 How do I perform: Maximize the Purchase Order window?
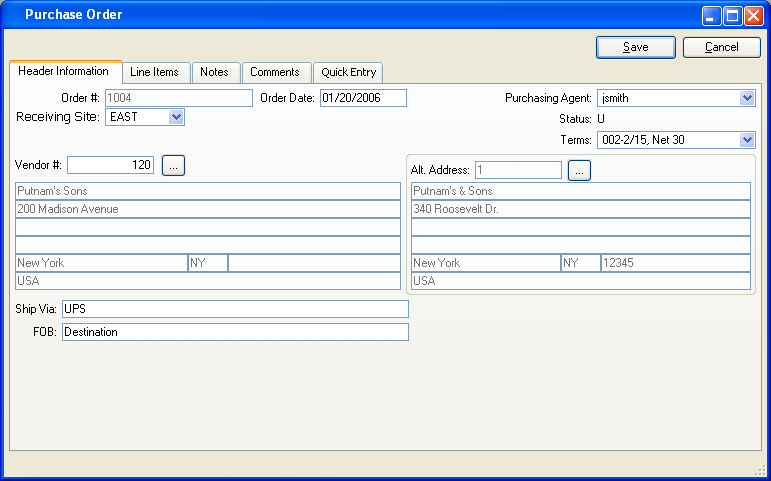(x=732, y=16)
